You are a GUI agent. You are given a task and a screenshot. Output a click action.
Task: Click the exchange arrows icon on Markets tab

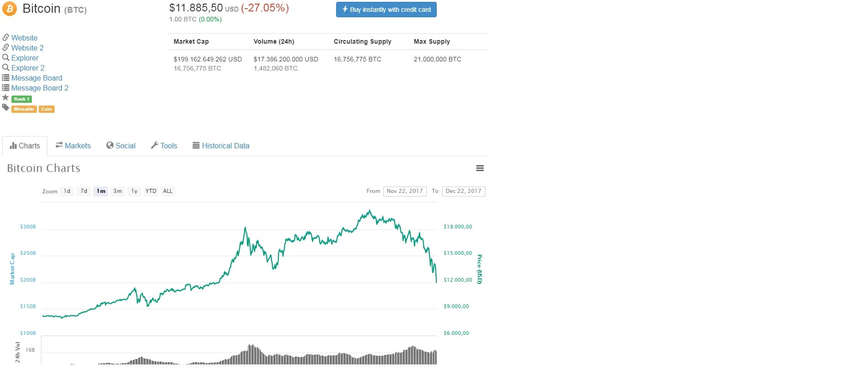pyautogui.click(x=59, y=145)
